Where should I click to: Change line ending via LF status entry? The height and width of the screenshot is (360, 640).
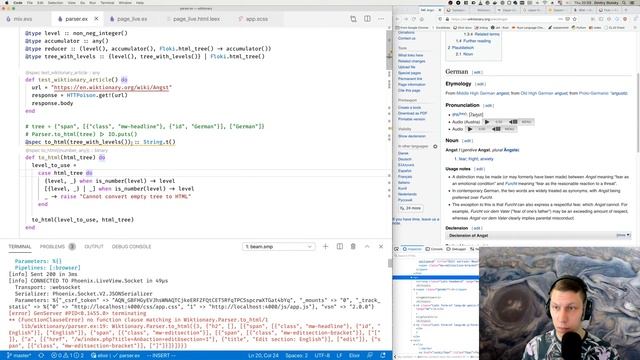click(x=339, y=356)
